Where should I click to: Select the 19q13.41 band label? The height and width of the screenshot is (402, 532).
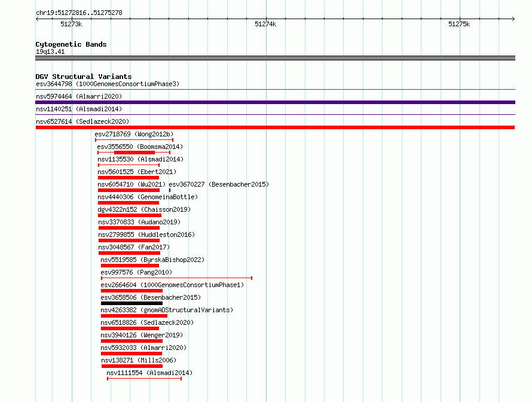tap(50, 51)
